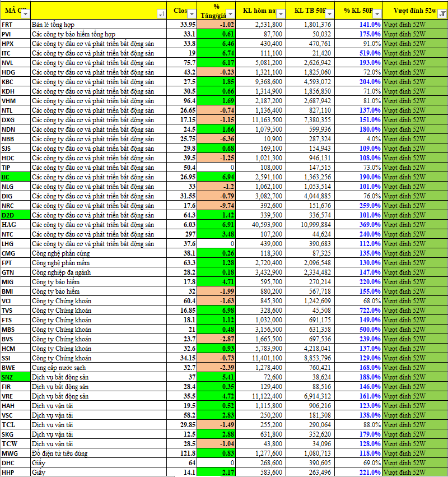Select the green highlighted SNZ ticker cell
448x477 pixels.
point(15,377)
